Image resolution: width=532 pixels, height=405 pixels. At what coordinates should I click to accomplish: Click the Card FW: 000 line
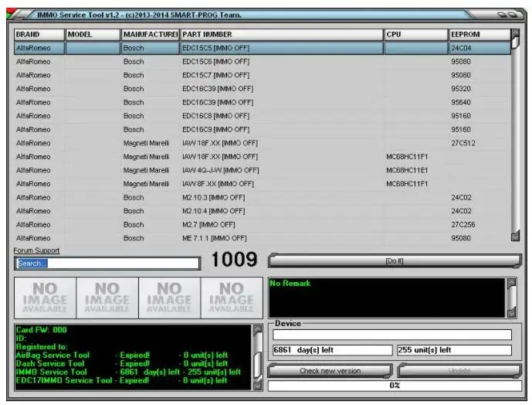(42, 329)
